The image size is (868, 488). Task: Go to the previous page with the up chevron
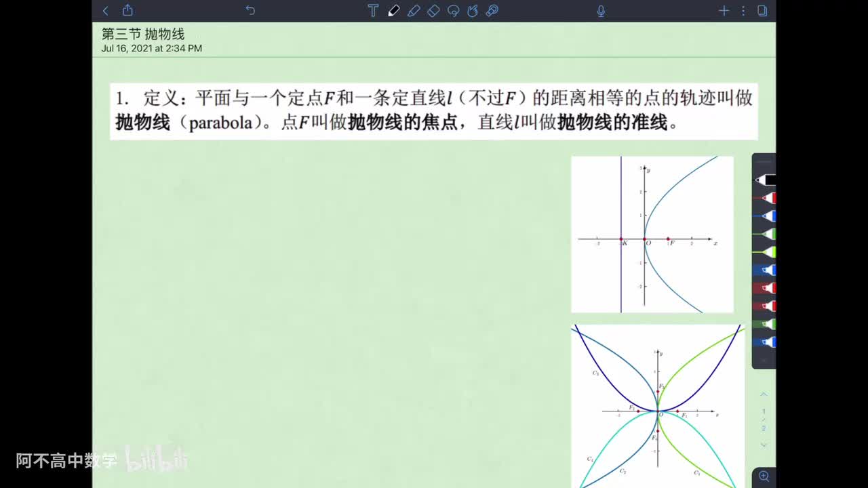[x=764, y=394]
